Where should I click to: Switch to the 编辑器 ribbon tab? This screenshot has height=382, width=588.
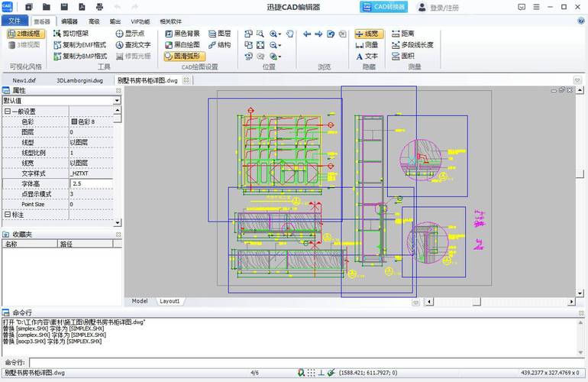pos(69,22)
